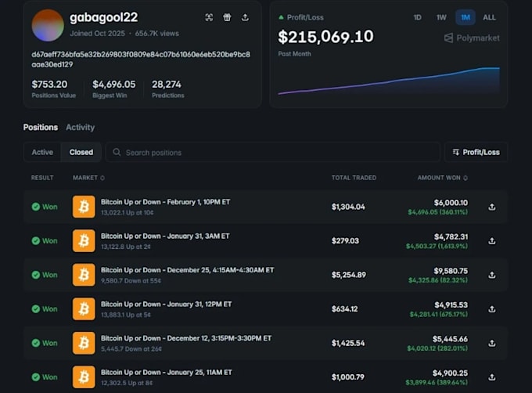The width and height of the screenshot is (532, 393).
Task: Click the gift icon in profile header
Action: coord(227,17)
